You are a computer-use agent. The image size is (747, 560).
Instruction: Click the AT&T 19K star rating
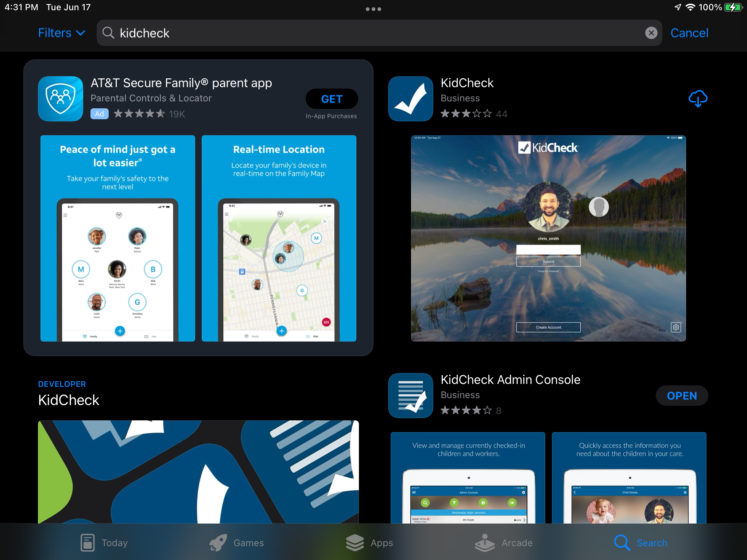point(150,114)
